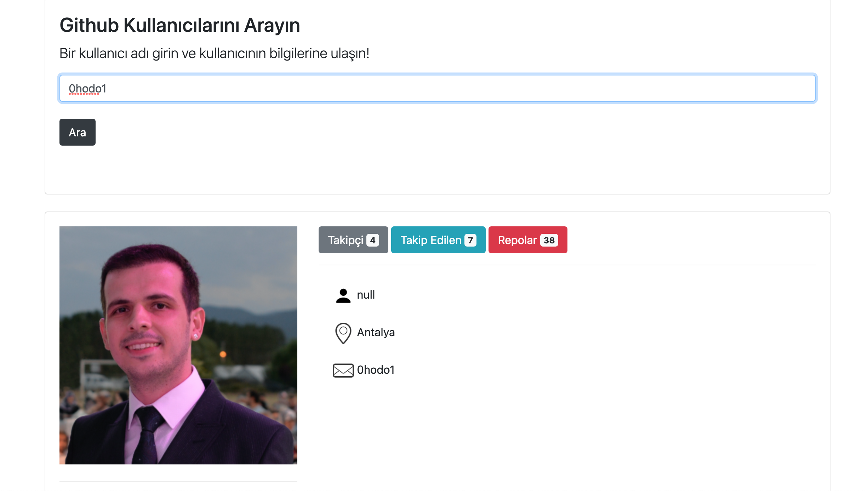Screen dimensions: 868x491
Task: Click the horizontal divider under buttons
Action: (567, 265)
